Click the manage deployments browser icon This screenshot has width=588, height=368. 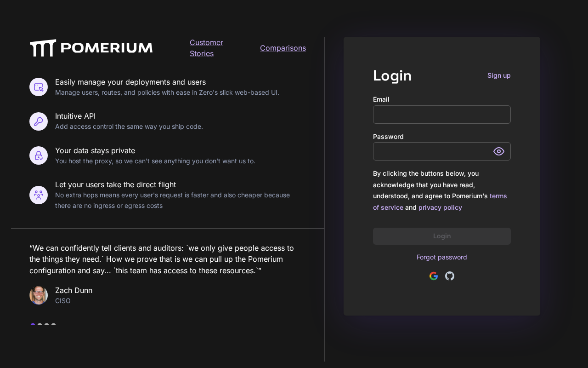click(39, 87)
